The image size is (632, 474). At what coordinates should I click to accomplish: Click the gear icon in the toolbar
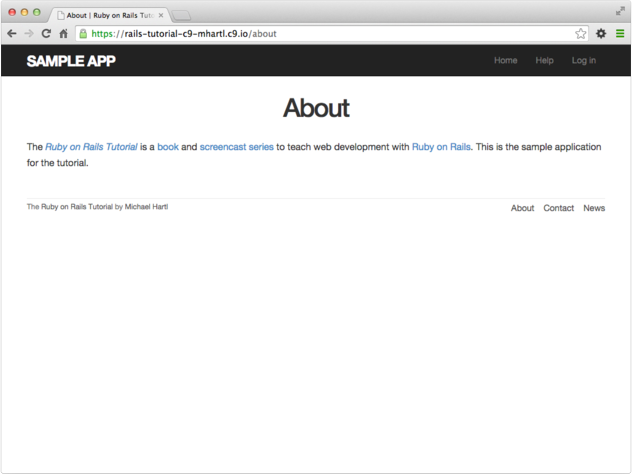click(601, 33)
